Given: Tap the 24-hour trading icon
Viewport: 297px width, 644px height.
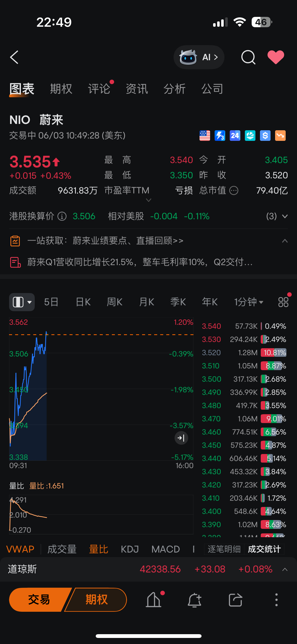Looking at the screenshot, I should coord(235,136).
